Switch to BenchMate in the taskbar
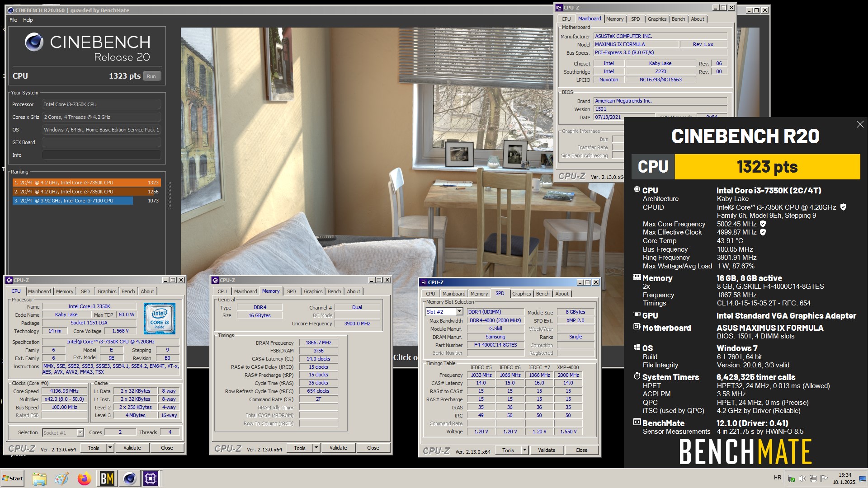This screenshot has width=868, height=488. [x=107, y=479]
